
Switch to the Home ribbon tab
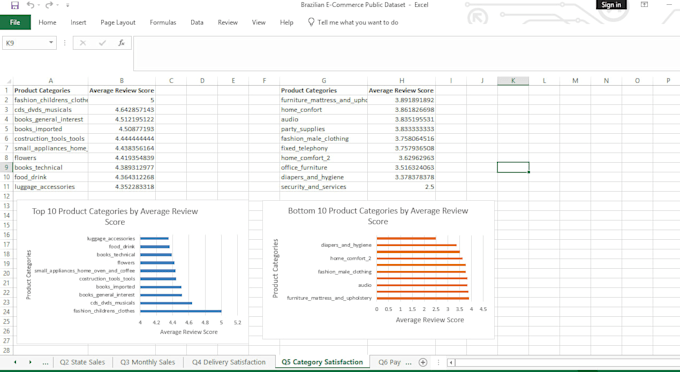click(x=47, y=23)
